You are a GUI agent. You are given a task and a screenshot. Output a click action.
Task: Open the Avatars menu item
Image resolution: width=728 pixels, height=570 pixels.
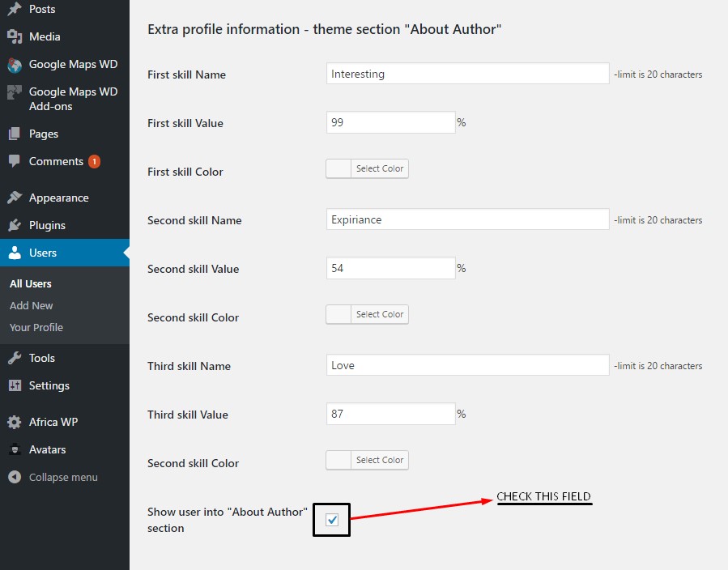pyautogui.click(x=47, y=449)
